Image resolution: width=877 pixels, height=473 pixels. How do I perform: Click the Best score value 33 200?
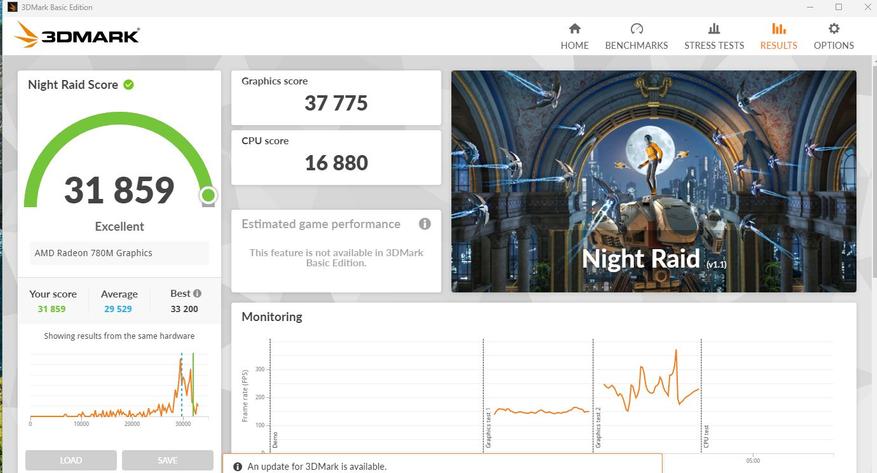pyautogui.click(x=184, y=309)
